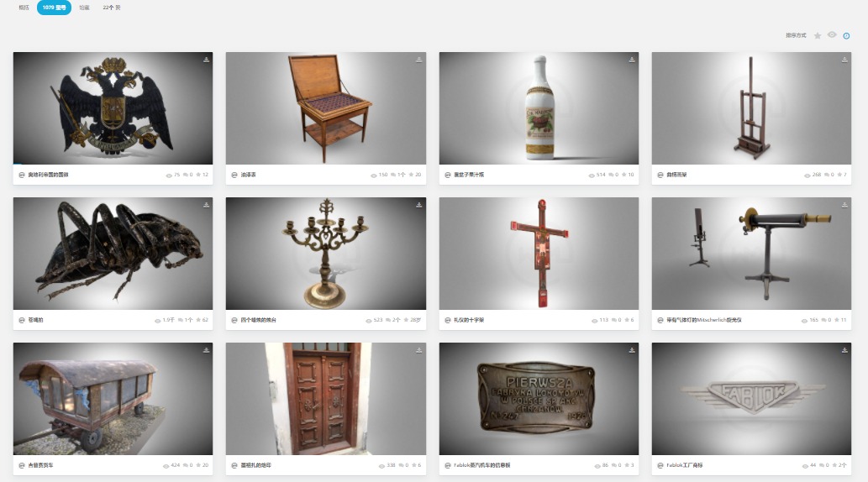Viewport: 868px width, 482px height.
Task: Sort models by star likes icon
Action: coord(817,36)
